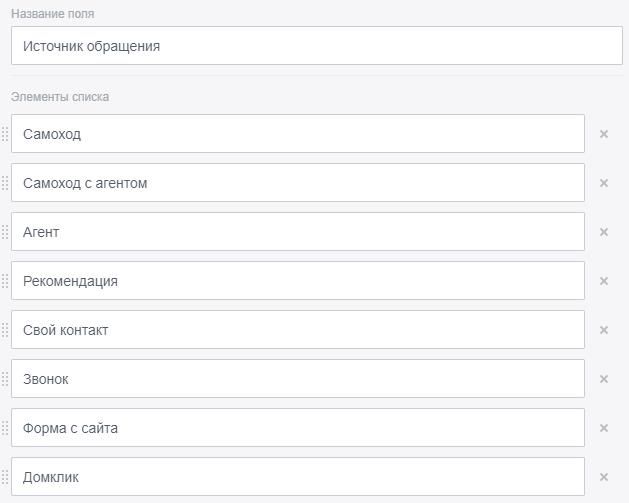This screenshot has width=629, height=503.
Task: Delete the Рекомендация item via X
Action: click(x=604, y=281)
